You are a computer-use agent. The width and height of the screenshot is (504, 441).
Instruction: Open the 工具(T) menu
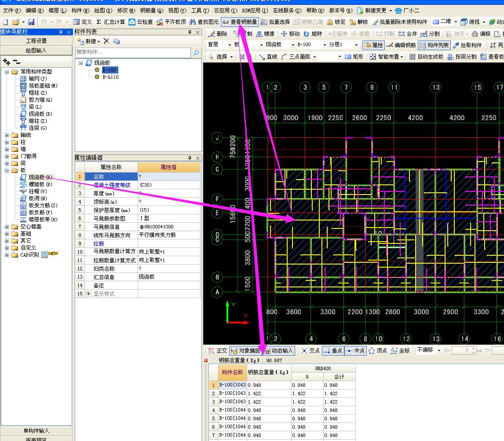click(x=200, y=11)
